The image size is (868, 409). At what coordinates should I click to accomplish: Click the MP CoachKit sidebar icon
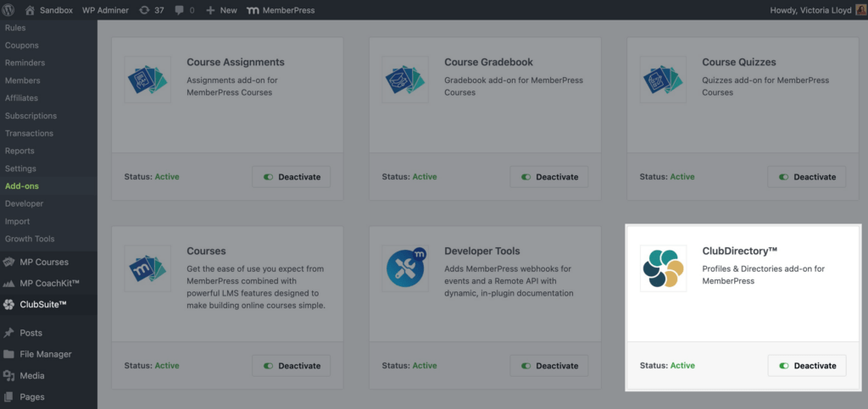pos(8,284)
